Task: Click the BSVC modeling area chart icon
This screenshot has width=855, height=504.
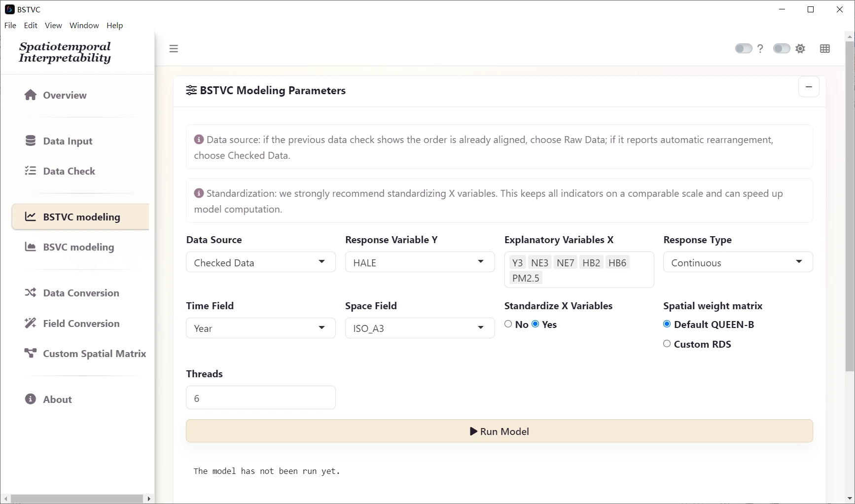Action: (x=31, y=247)
